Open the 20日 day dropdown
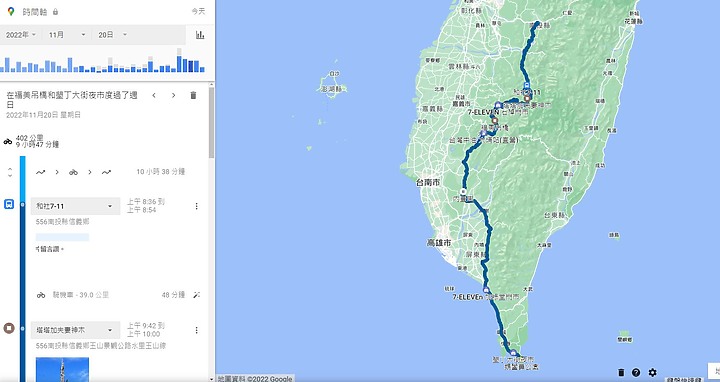 (112, 35)
